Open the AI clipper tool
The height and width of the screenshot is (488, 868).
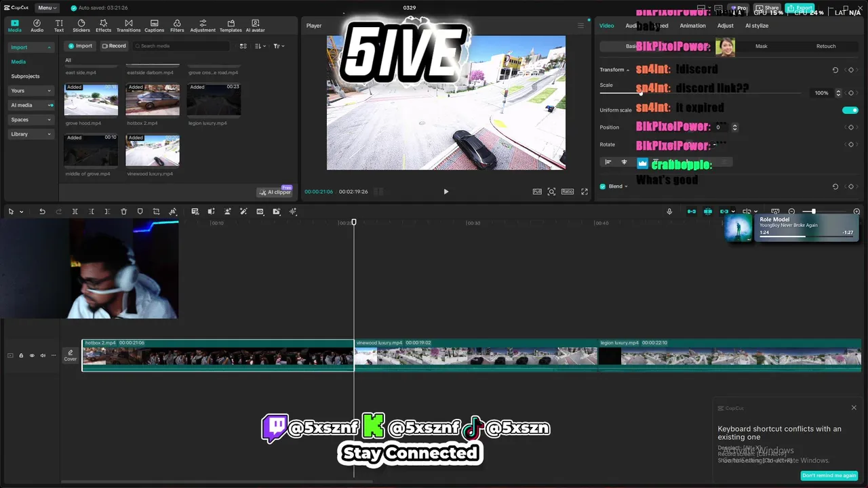[x=275, y=192]
